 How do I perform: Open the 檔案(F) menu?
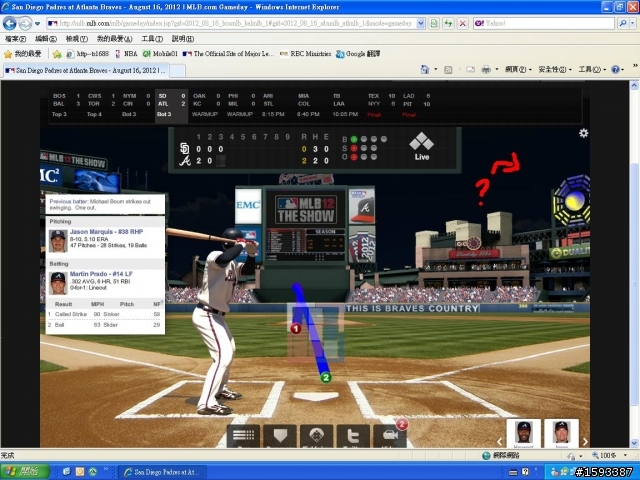[16, 39]
